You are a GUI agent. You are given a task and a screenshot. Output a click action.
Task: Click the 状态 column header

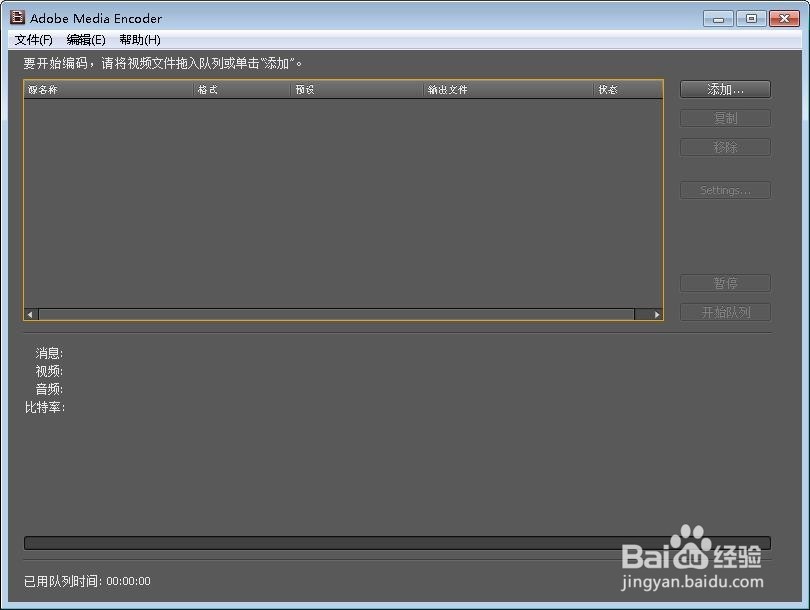pyautogui.click(x=628, y=89)
